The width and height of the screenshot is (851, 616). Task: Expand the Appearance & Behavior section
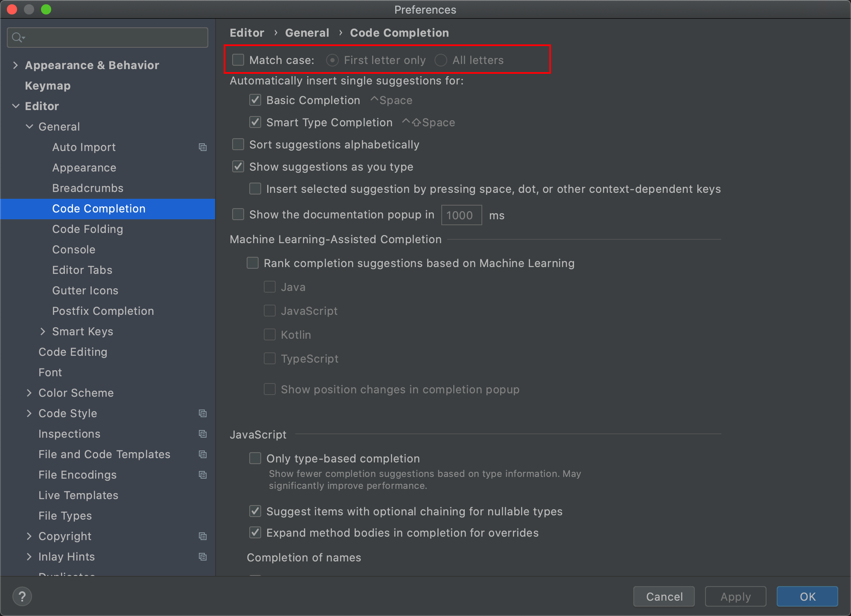(x=16, y=65)
